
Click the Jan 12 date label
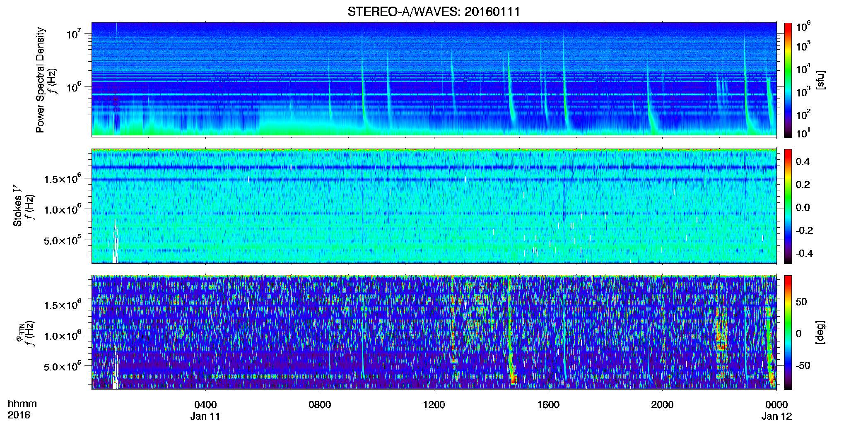click(776, 416)
